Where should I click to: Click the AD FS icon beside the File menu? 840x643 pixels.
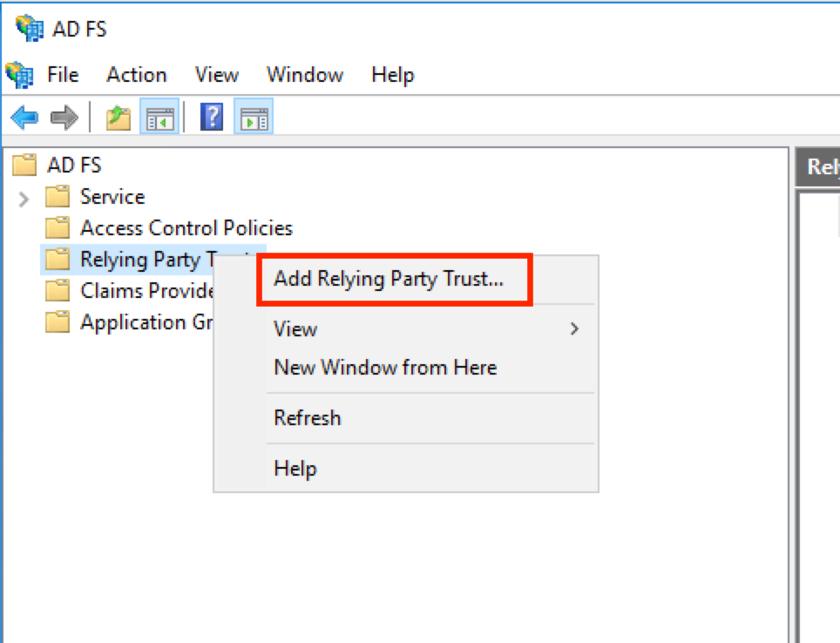pyautogui.click(x=17, y=75)
